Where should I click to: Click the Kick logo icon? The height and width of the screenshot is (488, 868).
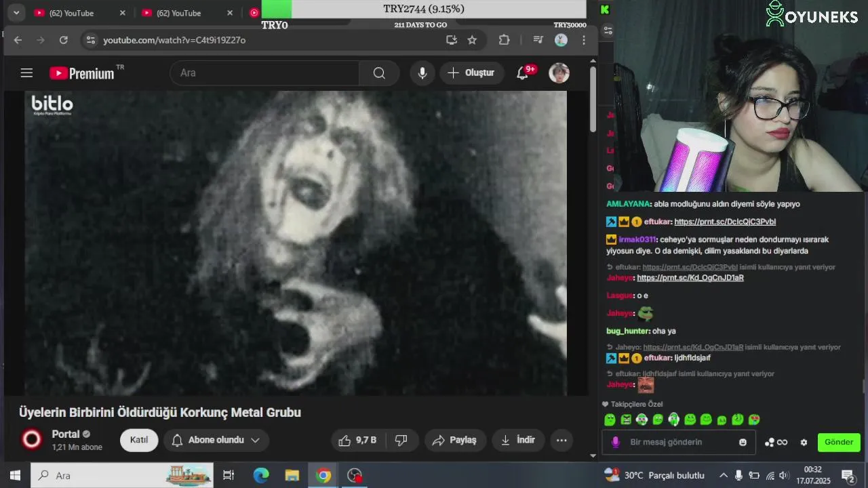click(605, 9)
